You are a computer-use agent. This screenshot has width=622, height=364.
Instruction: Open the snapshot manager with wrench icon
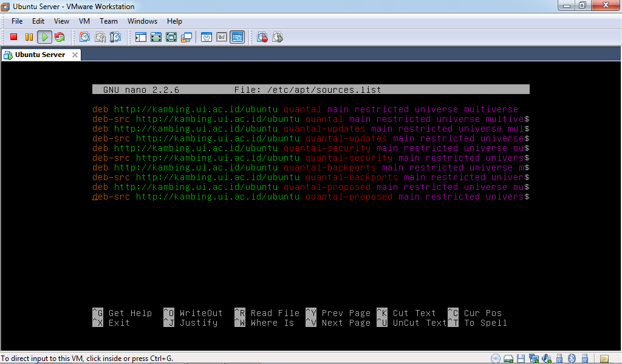pos(115,37)
